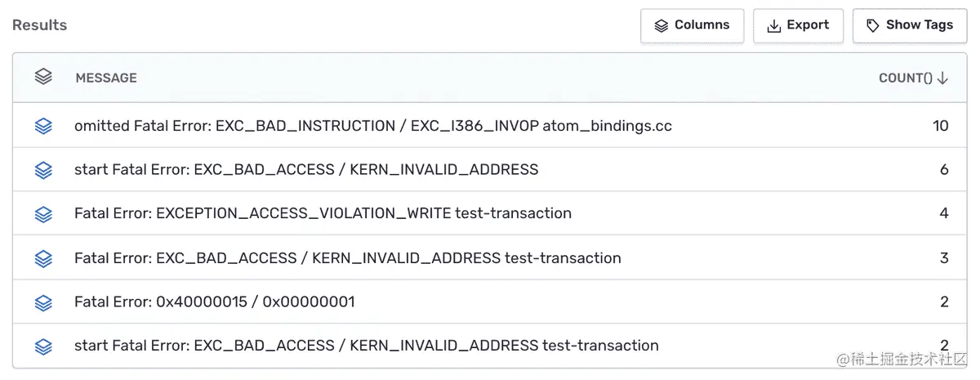This screenshot has width=980, height=380.
Task: Click the tag icon in Show Tags
Action: point(873,26)
